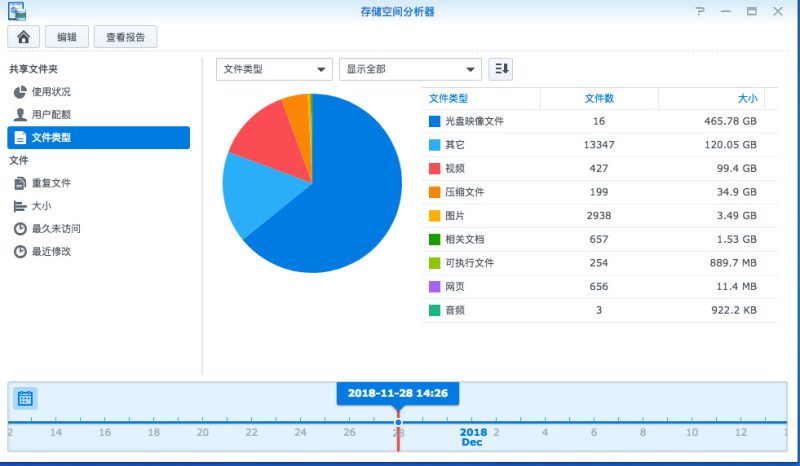Viewport: 800px width, 466px height.
Task: Select the 图片 row label
Action: (x=455, y=215)
